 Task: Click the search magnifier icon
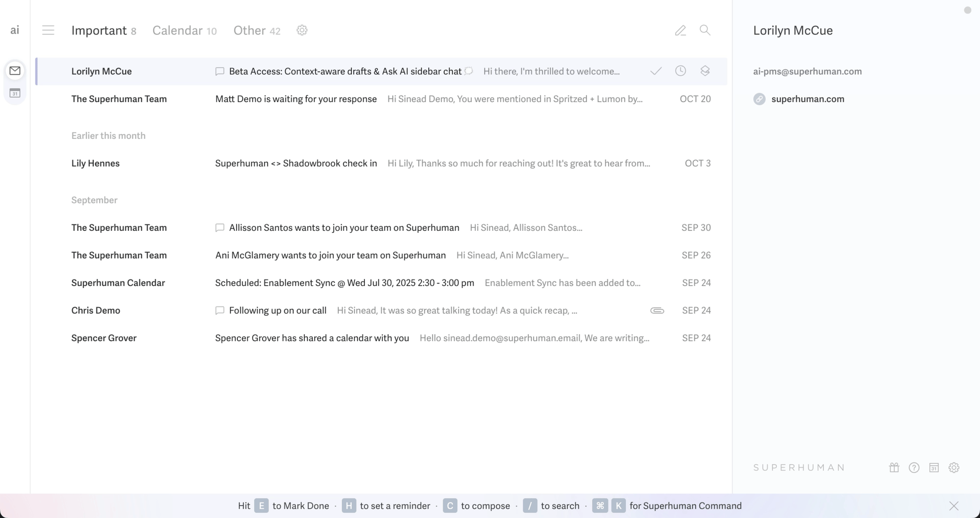705,30
